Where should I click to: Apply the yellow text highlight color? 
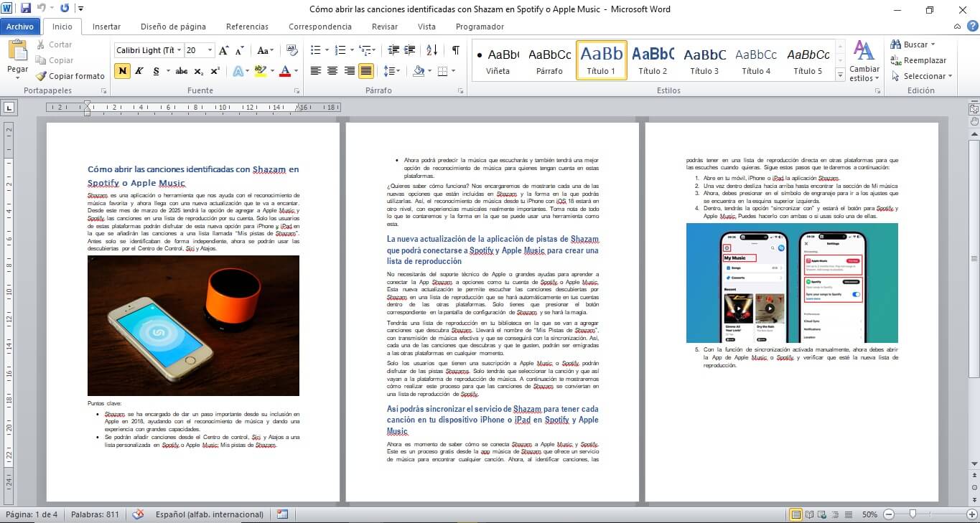coord(259,71)
